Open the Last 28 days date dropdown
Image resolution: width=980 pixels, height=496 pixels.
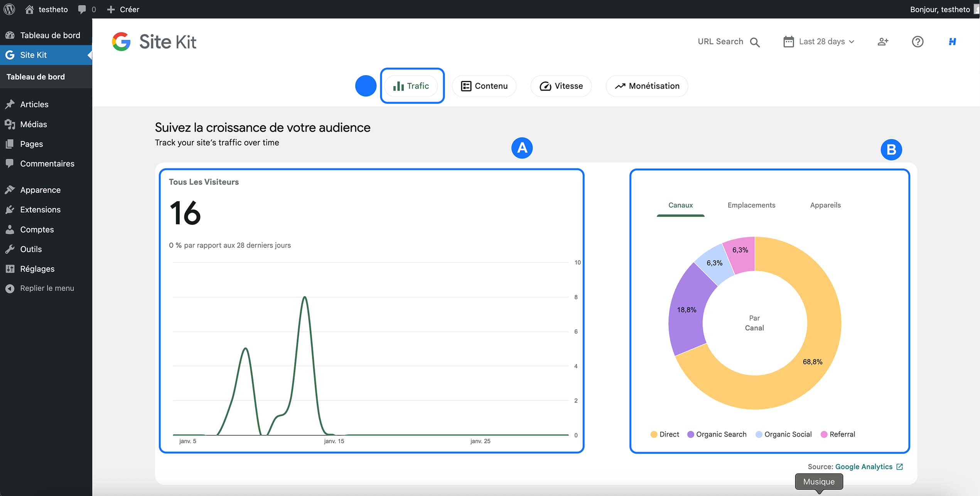point(820,41)
